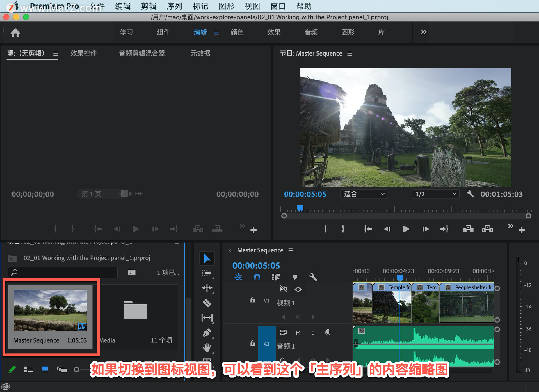Image resolution: width=539 pixels, height=392 pixels.
Task: Open the zoom level dropdown 适合
Action: click(x=364, y=194)
